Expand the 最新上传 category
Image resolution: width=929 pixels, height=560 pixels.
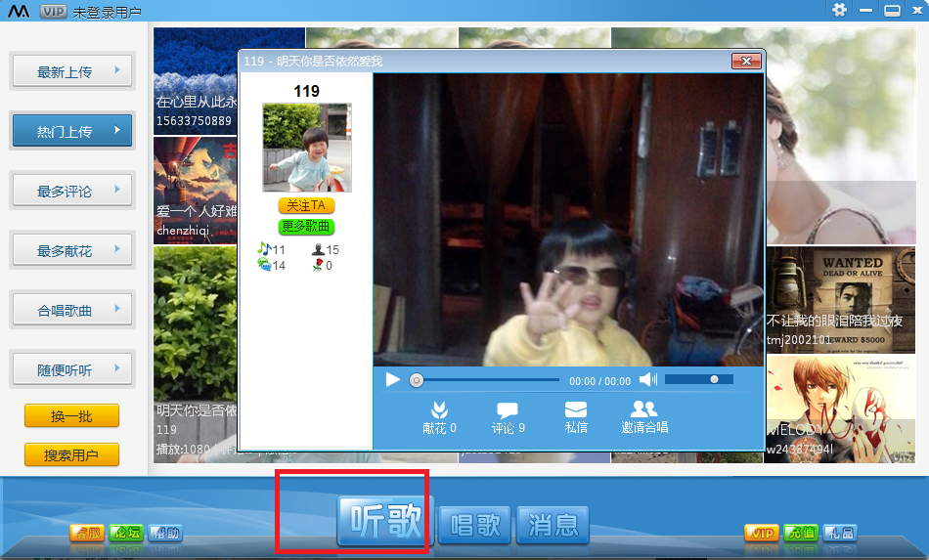pyautogui.click(x=72, y=71)
